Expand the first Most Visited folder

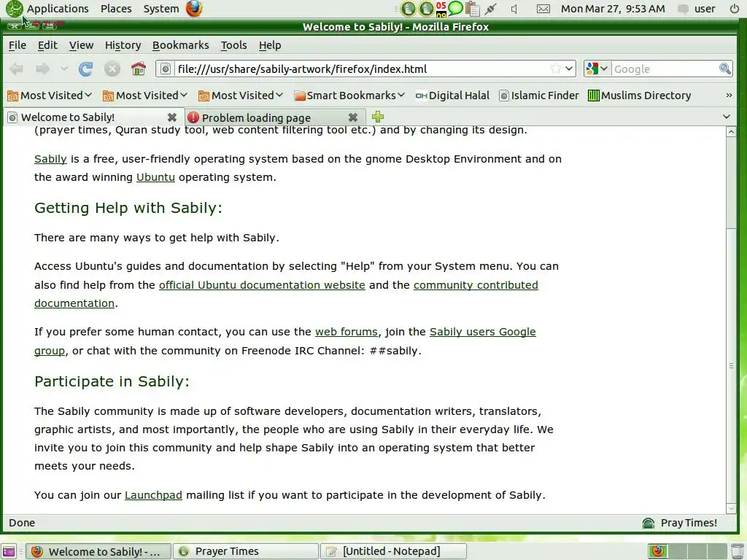pos(50,96)
